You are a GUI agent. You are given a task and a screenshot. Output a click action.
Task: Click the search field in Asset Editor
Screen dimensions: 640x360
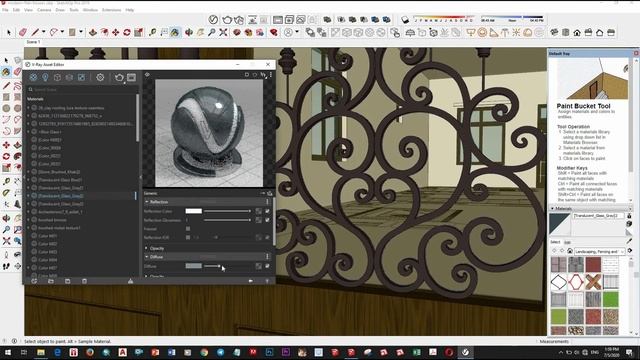click(x=82, y=89)
